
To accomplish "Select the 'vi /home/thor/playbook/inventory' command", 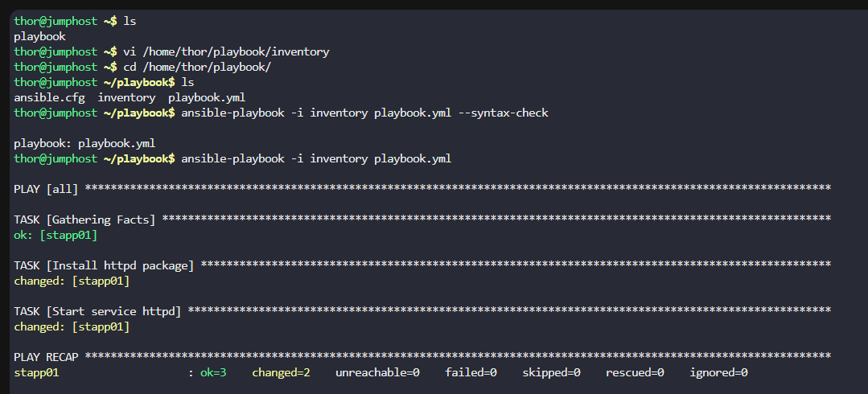I will tap(226, 52).
